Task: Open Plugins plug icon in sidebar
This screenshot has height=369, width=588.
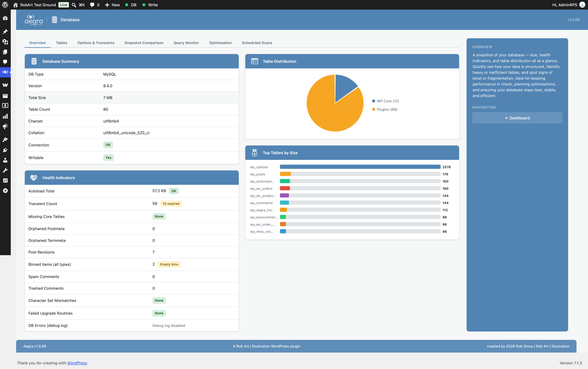Action: click(x=5, y=150)
